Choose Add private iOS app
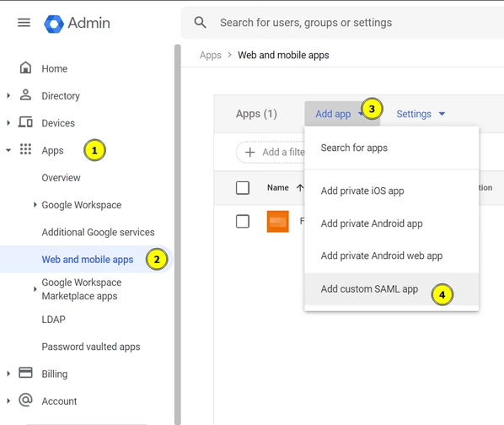This screenshot has height=425, width=504. tap(392, 191)
